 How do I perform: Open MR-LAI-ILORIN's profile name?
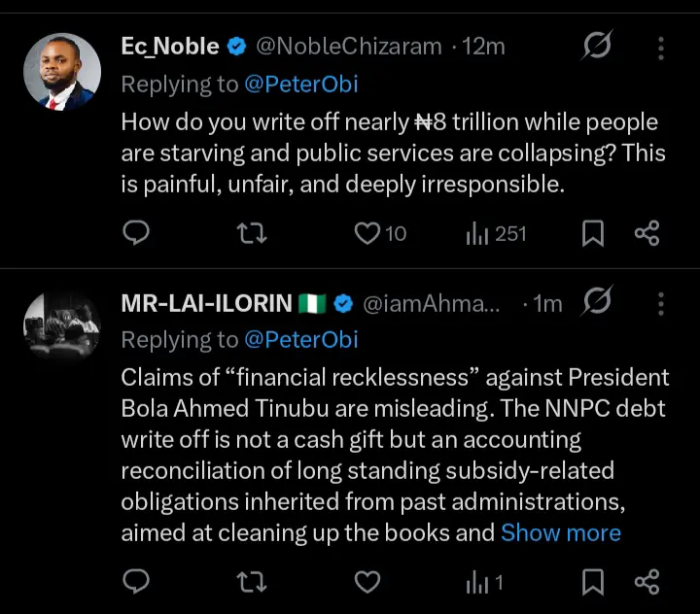tap(206, 303)
